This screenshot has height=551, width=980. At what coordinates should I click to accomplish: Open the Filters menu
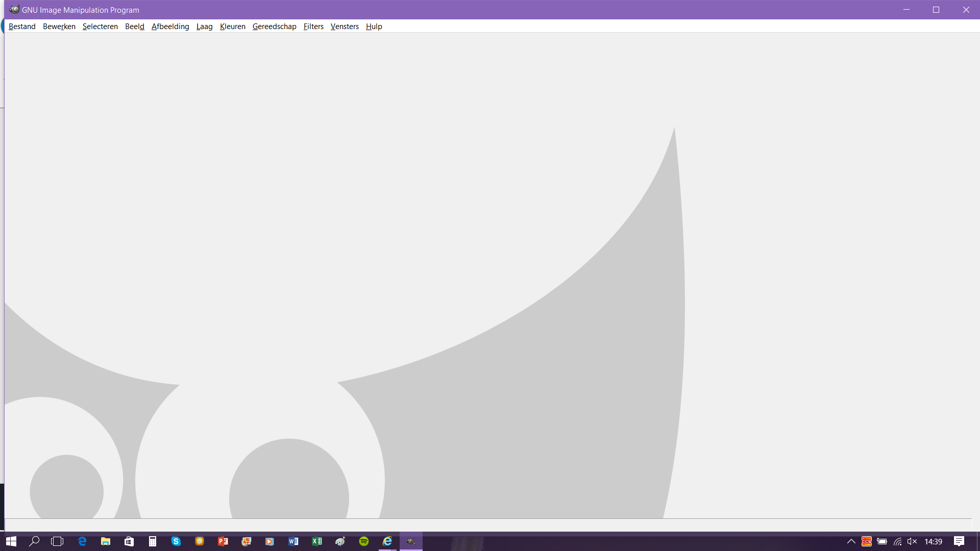coord(313,27)
